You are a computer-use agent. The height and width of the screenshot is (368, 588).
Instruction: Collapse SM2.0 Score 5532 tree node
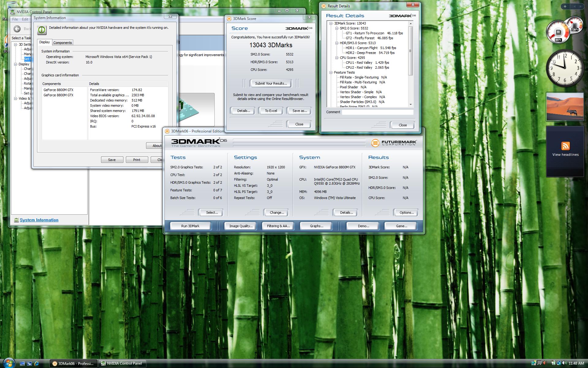click(x=337, y=28)
